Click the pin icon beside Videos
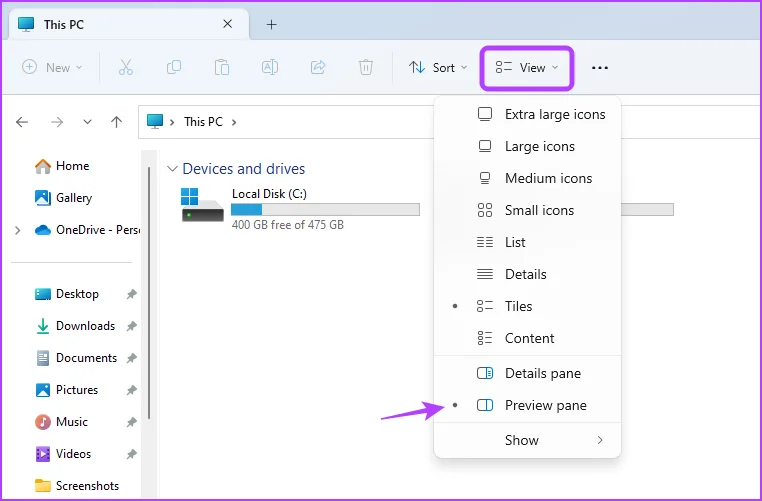 click(131, 454)
